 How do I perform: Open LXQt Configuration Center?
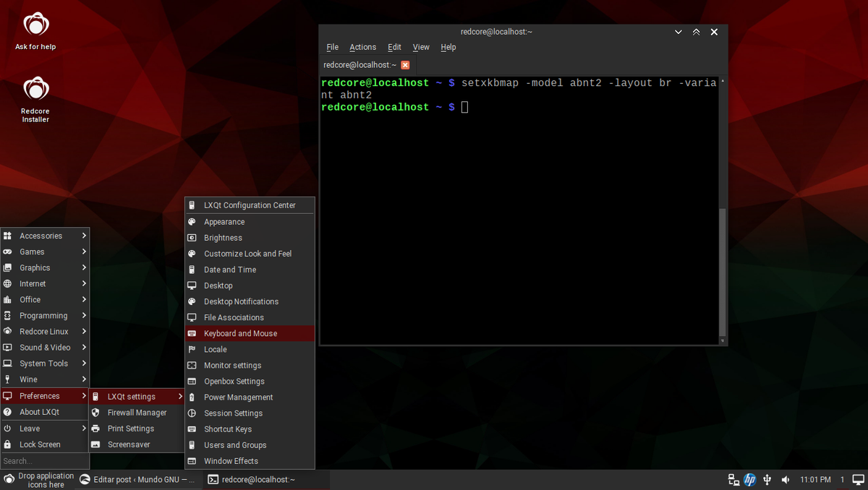tap(250, 205)
